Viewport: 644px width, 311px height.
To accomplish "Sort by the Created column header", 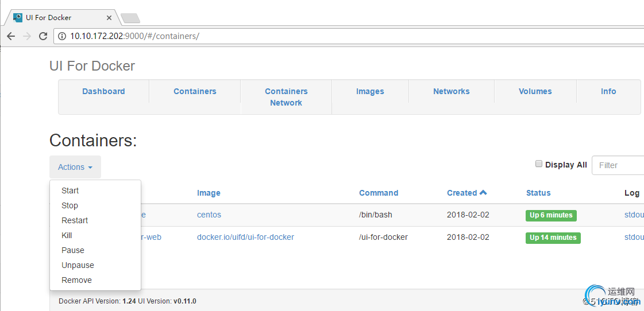I will [462, 193].
